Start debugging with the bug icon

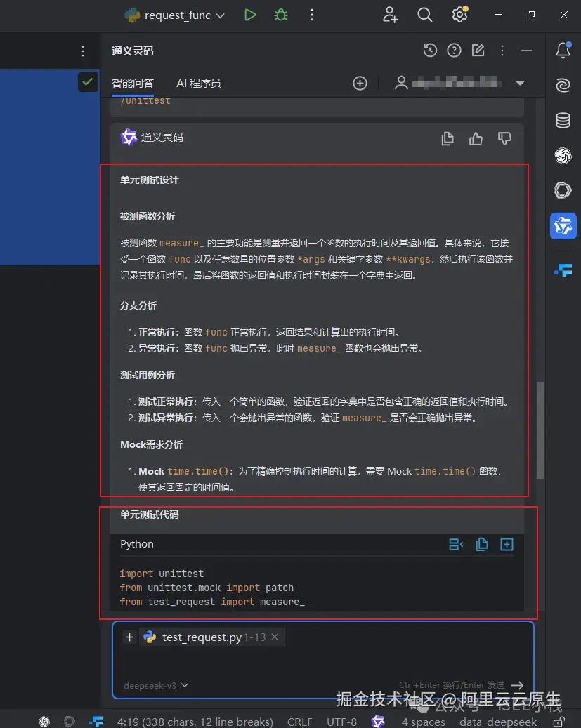(280, 14)
